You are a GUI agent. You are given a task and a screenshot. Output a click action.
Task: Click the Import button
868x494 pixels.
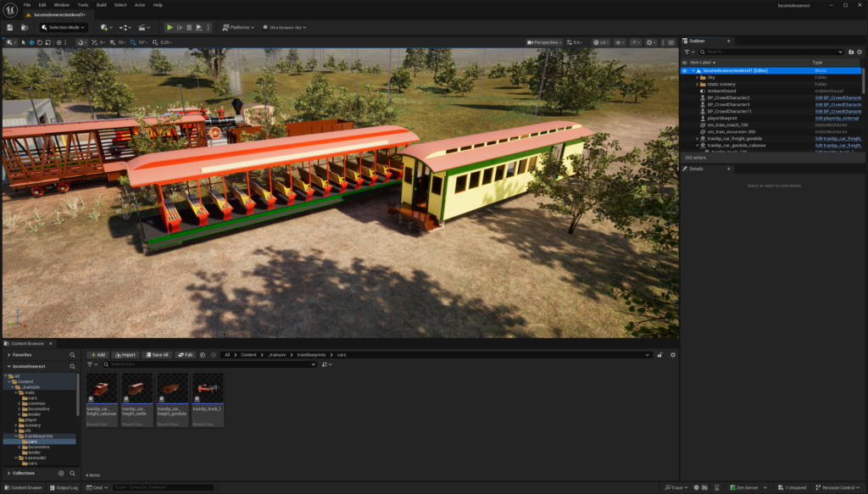pos(125,355)
